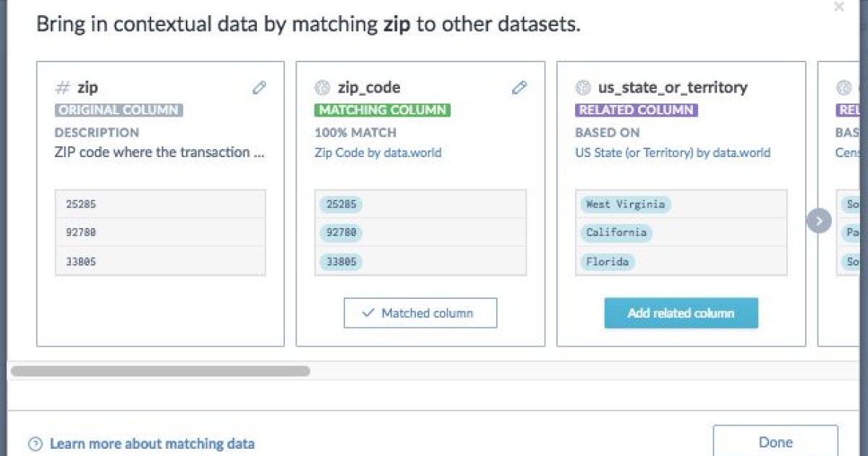Open the US State (or Territory) by data.world link
Viewport: 868px width, 456px height.
(673, 153)
